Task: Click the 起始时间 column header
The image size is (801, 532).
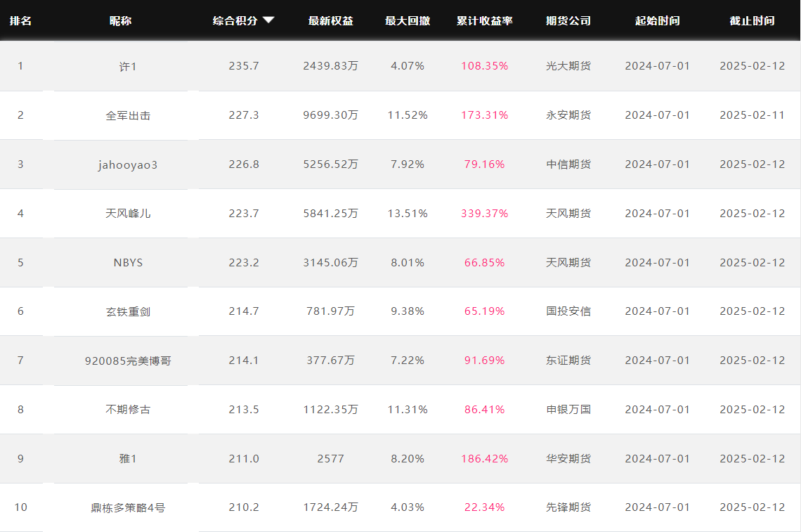Action: click(658, 21)
